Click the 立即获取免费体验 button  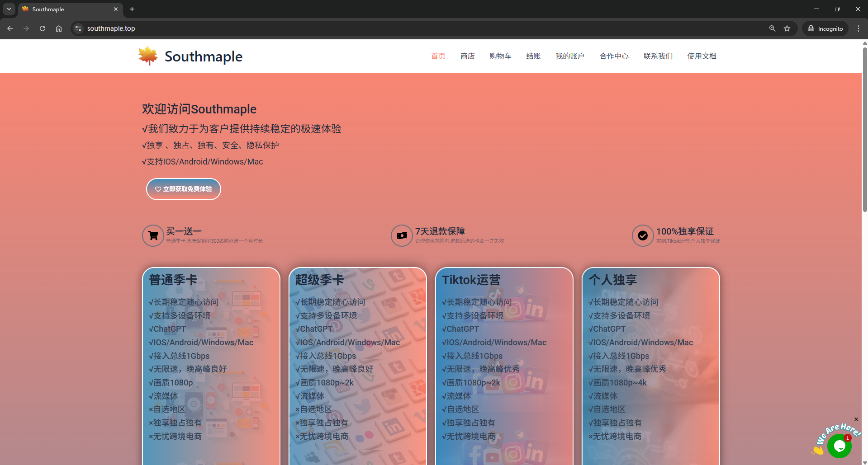point(183,189)
